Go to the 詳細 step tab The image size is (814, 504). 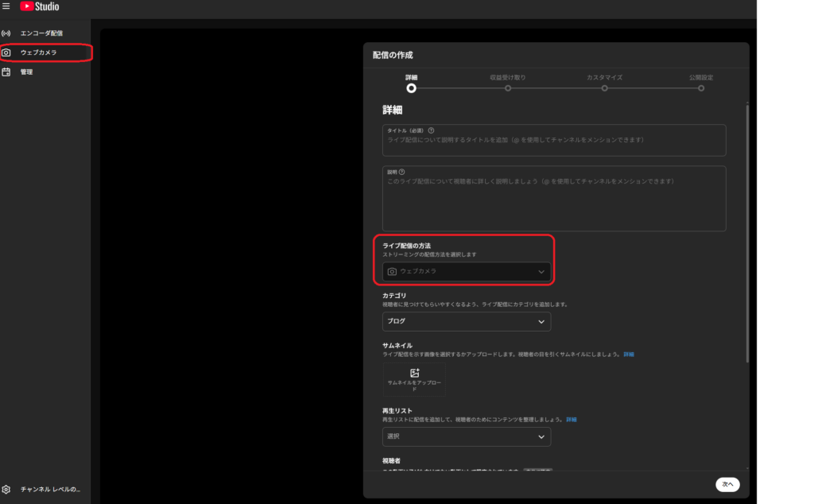[411, 88]
